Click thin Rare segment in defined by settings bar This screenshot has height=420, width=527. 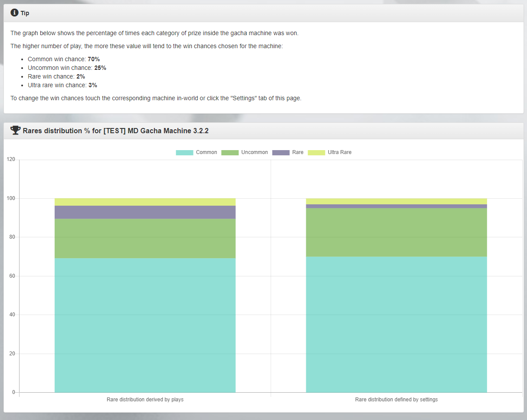(x=396, y=206)
